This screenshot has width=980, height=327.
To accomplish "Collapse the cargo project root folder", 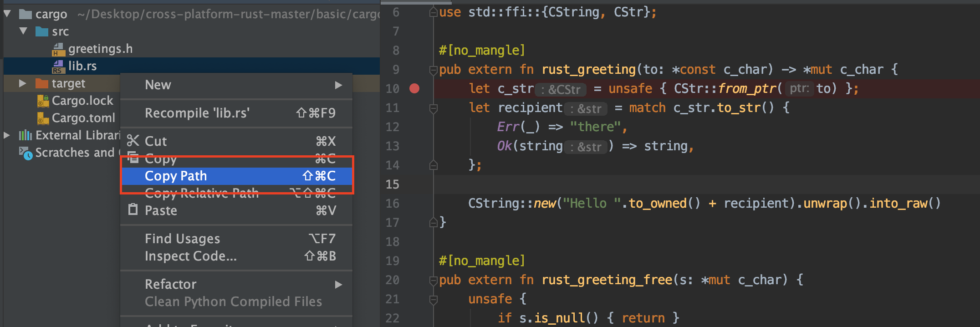I will [7, 14].
